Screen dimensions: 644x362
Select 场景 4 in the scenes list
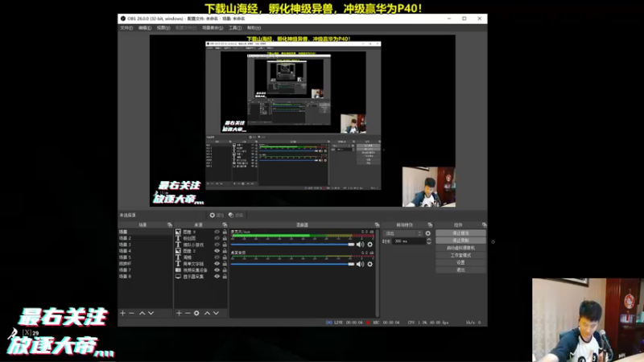[x=145, y=251]
